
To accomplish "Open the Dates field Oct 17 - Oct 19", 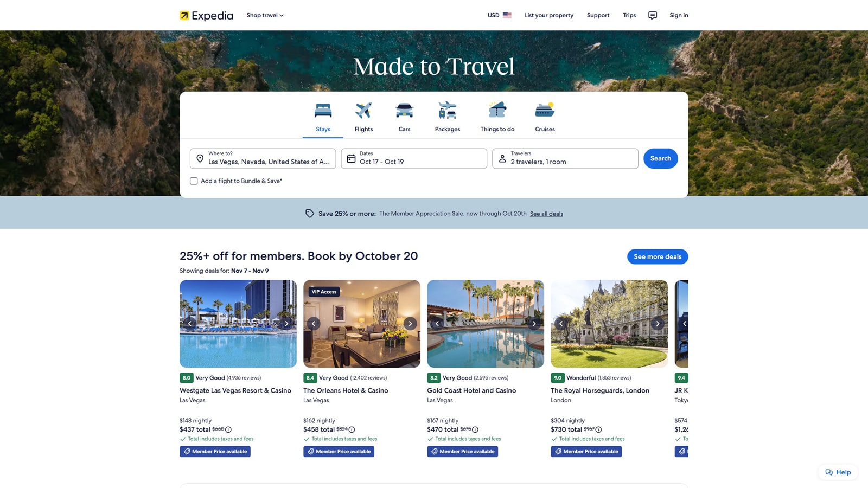I will point(414,158).
